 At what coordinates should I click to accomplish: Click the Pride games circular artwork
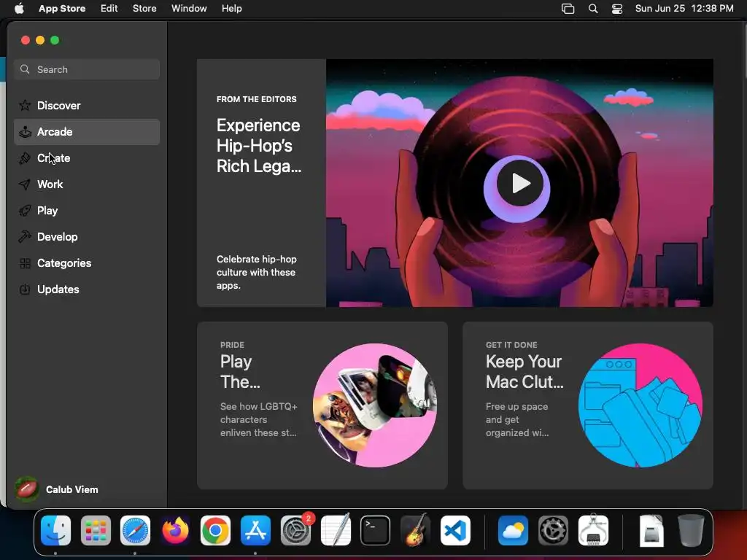375,405
